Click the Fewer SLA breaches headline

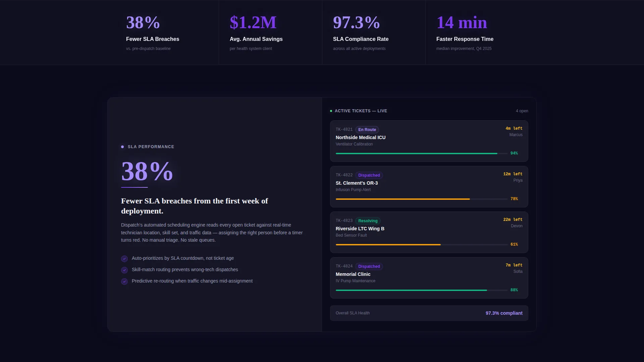tap(195, 206)
